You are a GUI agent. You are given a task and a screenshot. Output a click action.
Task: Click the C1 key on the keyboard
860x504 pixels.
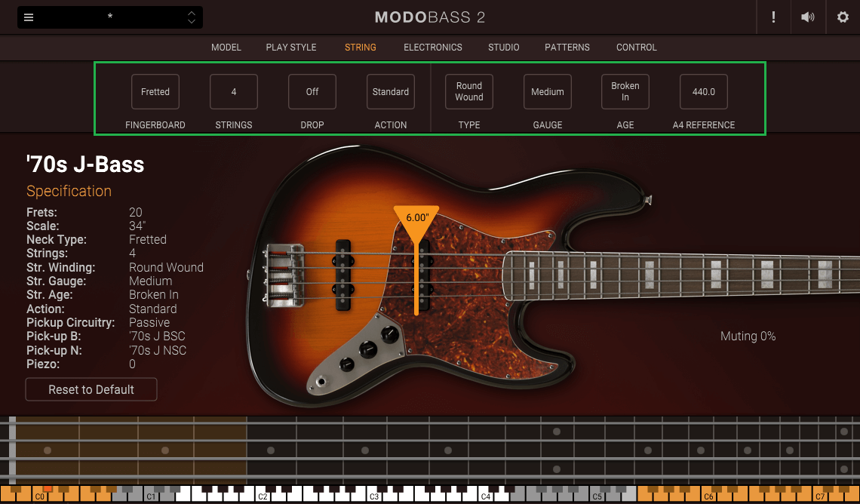[x=152, y=496]
